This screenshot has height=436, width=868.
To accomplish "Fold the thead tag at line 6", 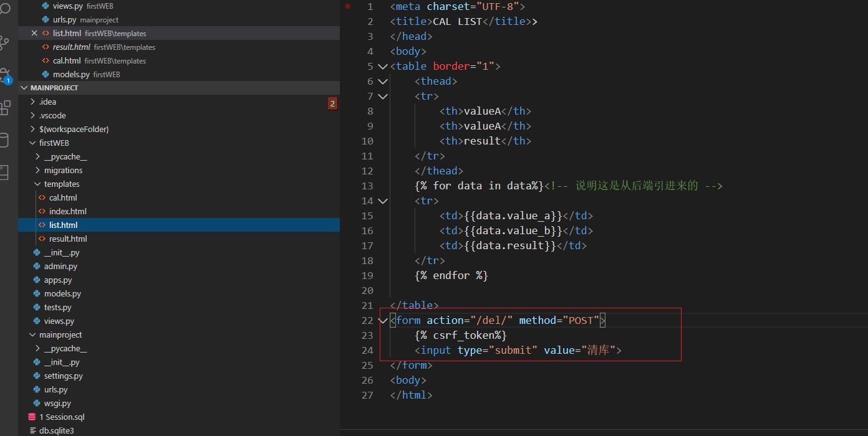I will pos(383,81).
